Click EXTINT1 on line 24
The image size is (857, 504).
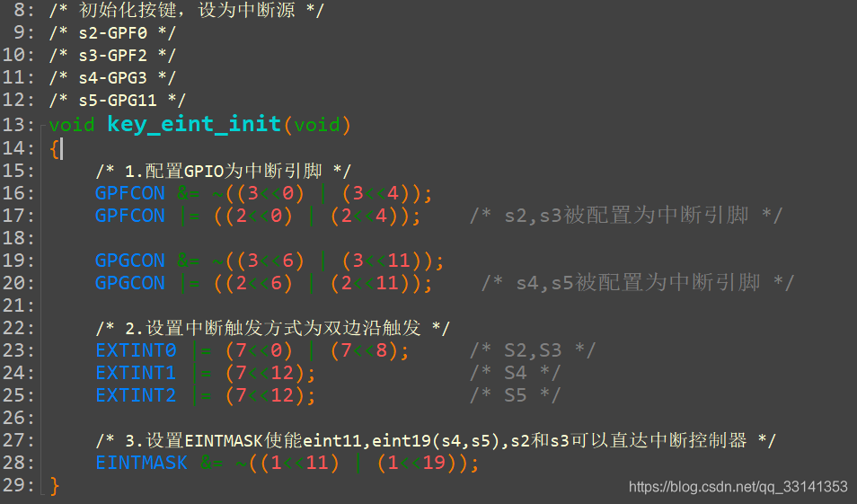click(136, 372)
